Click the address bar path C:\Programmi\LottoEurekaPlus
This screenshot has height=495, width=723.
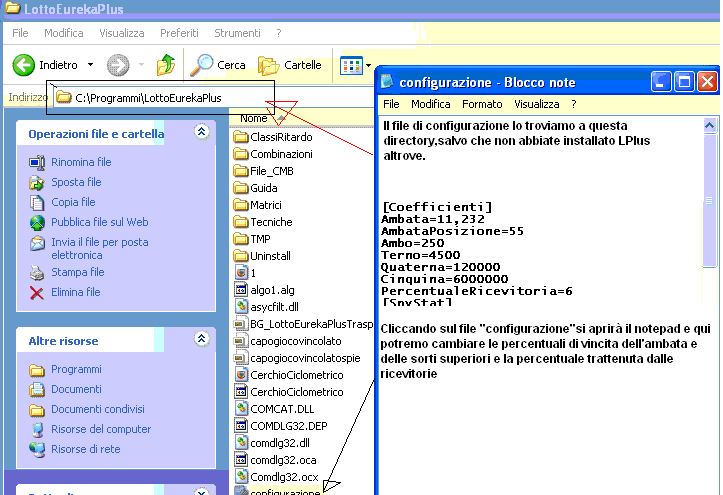click(148, 98)
